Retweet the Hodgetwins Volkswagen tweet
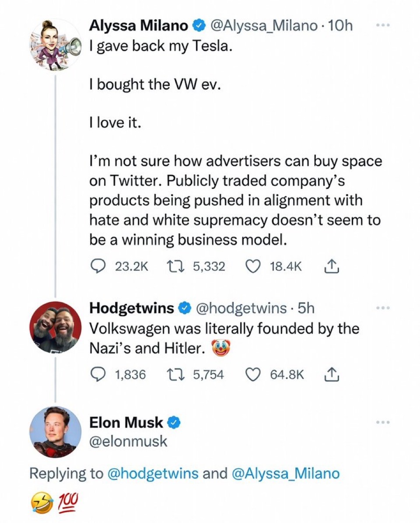The width and height of the screenshot is (420, 523). [177, 374]
